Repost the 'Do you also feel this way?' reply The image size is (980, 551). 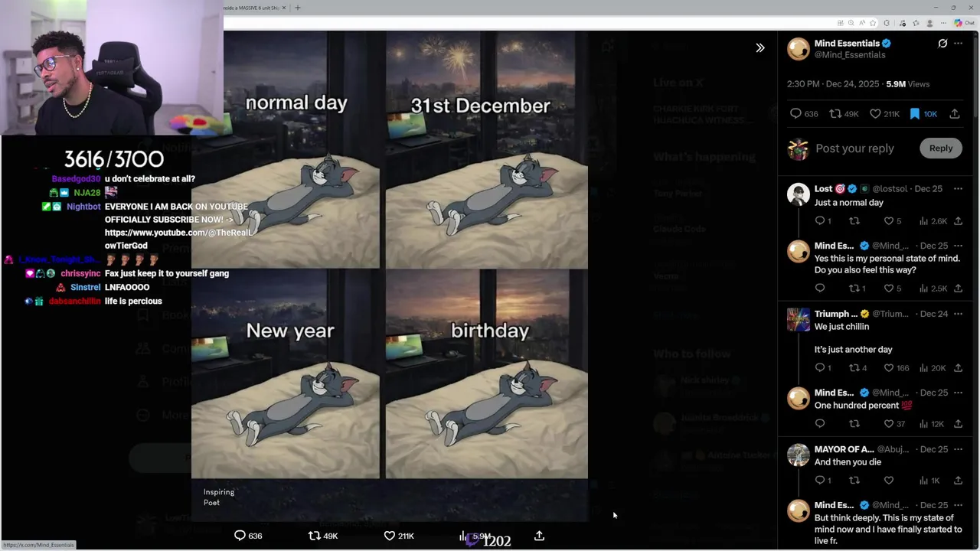pyautogui.click(x=857, y=289)
